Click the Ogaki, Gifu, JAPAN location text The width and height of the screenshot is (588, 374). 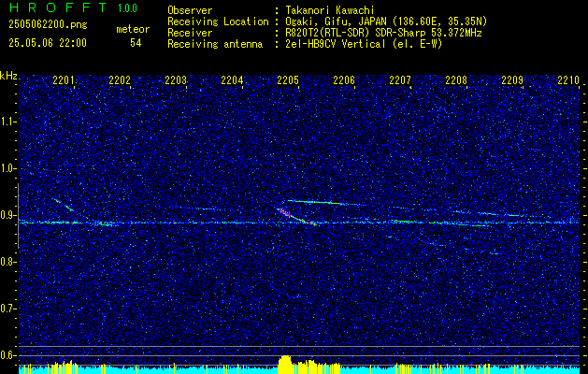point(384,22)
